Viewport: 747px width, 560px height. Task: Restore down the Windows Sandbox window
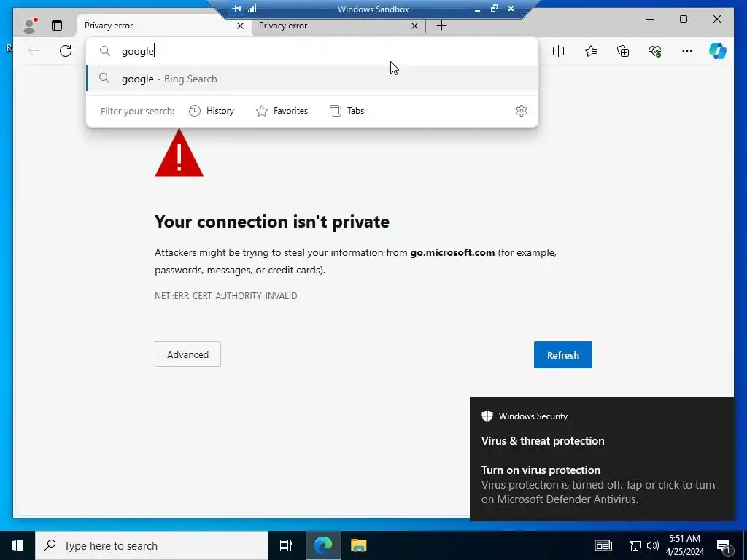pos(494,9)
